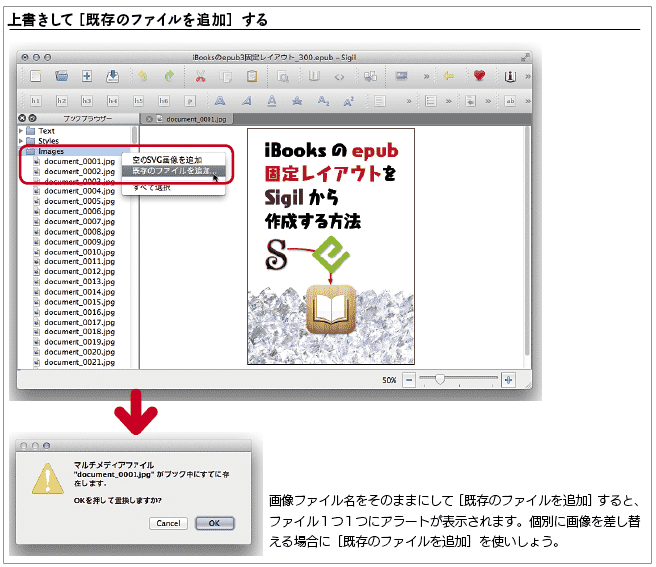Open overflow chevron beside decrease indent icon
Viewport: 656px width, 567px height.
pyautogui.click(x=488, y=101)
